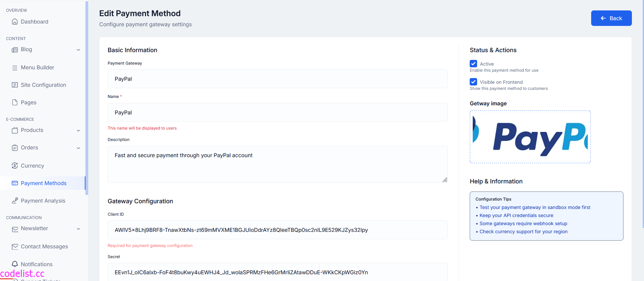The height and width of the screenshot is (281, 644).
Task: Click the Notifications bell icon
Action: [x=15, y=264]
